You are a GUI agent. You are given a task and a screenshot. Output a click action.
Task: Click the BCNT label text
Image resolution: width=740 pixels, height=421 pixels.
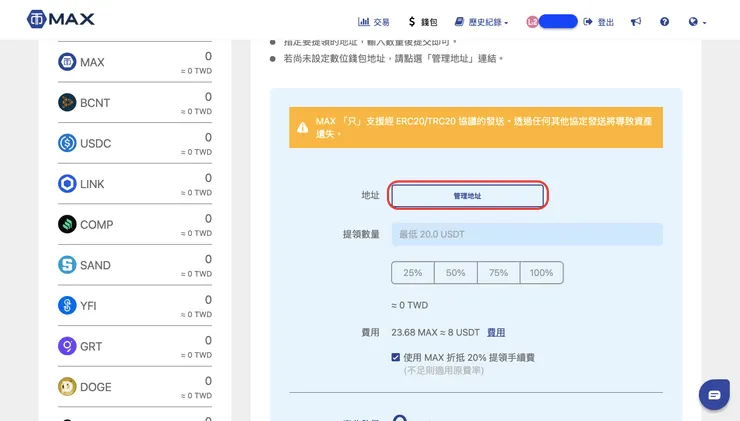click(x=95, y=103)
